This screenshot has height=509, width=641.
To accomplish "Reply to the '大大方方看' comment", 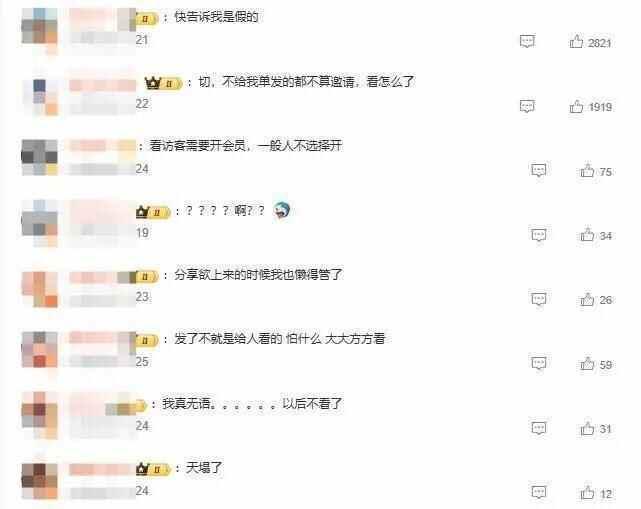I will (x=539, y=363).
